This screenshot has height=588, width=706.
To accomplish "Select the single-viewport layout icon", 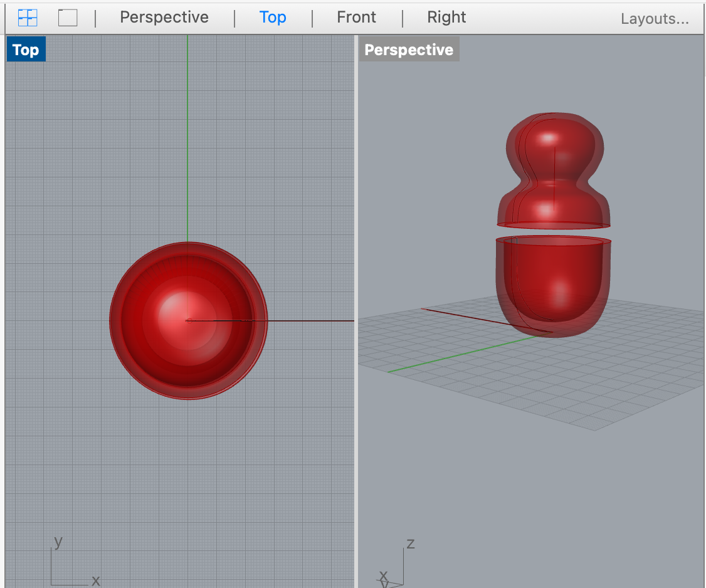I will coord(67,18).
